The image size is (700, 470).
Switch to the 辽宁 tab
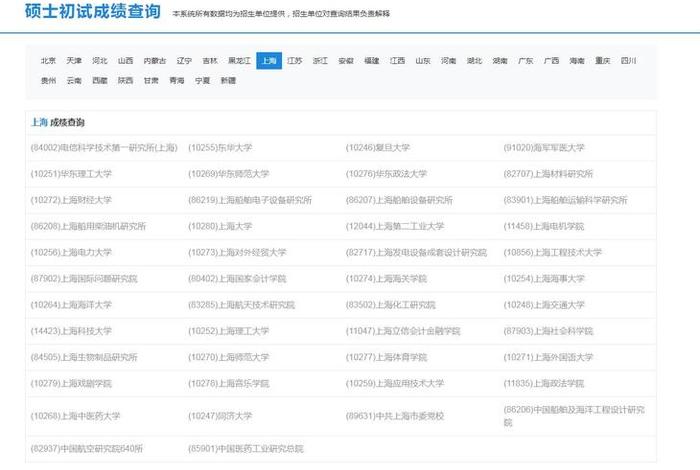[x=184, y=61]
